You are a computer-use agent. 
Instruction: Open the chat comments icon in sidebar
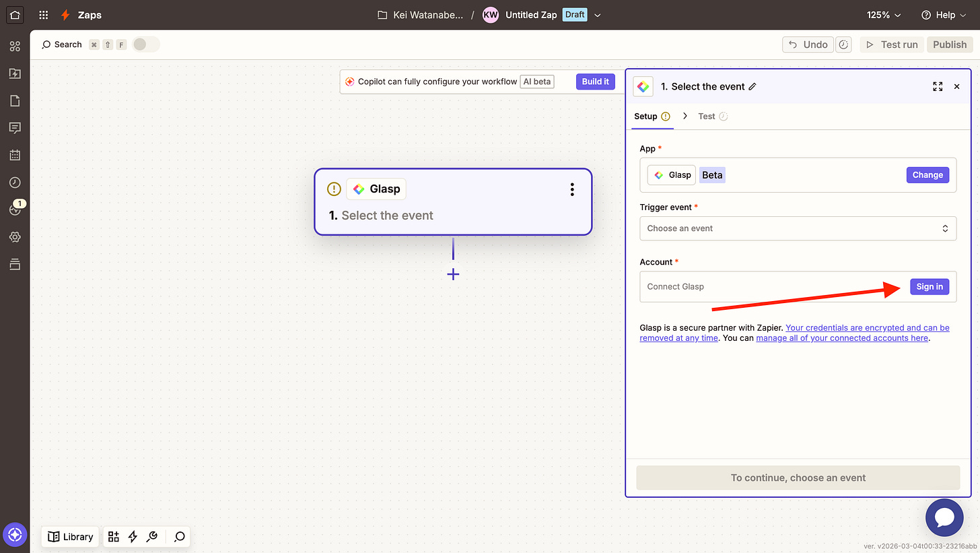15,128
